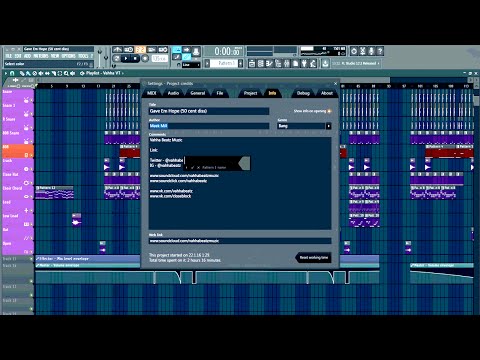Click soundcloud link in comments box
The height and width of the screenshot is (360, 480).
(x=184, y=176)
